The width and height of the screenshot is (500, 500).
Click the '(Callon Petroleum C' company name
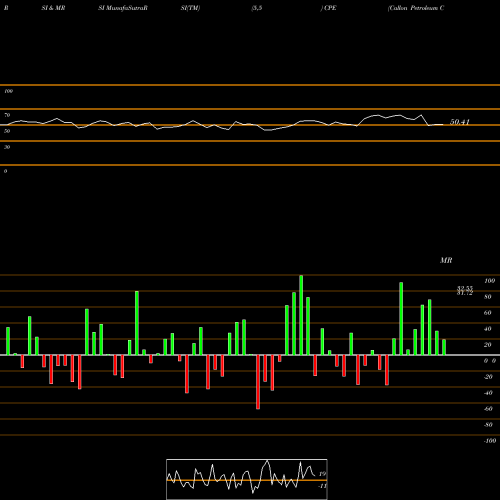tap(416, 8)
